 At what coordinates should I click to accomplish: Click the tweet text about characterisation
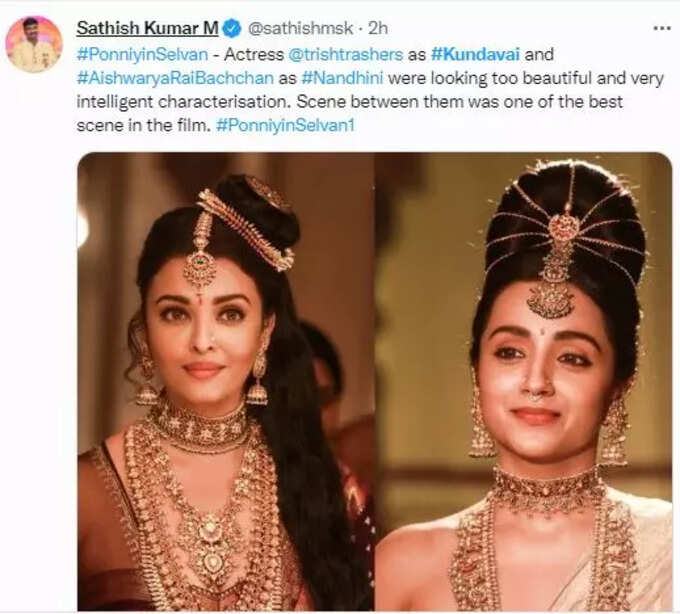(x=370, y=90)
